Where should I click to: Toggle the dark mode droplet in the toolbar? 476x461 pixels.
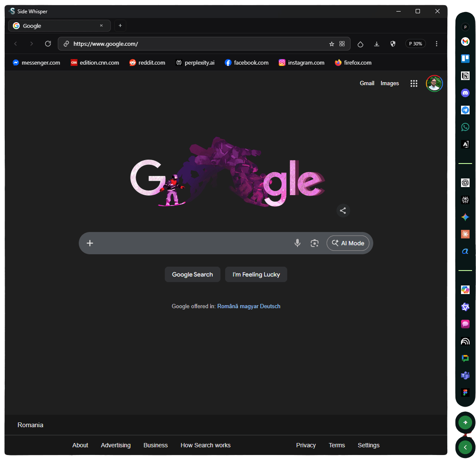(360, 44)
